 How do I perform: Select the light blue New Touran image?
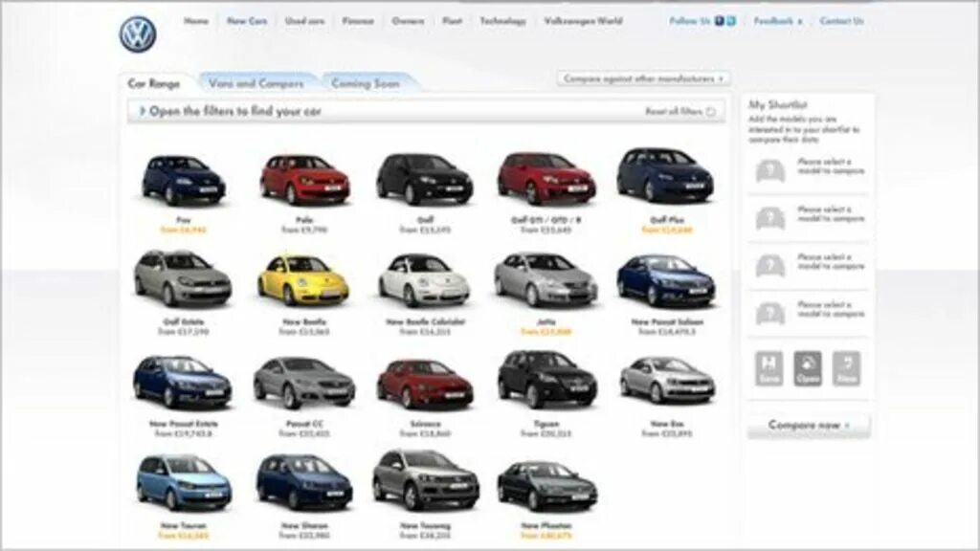[x=183, y=481]
